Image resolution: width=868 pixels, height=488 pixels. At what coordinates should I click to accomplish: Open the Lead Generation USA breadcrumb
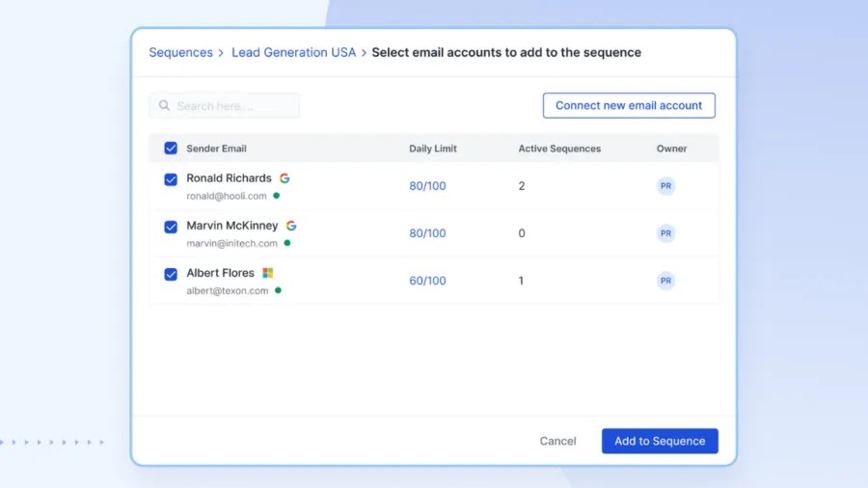pos(293,53)
